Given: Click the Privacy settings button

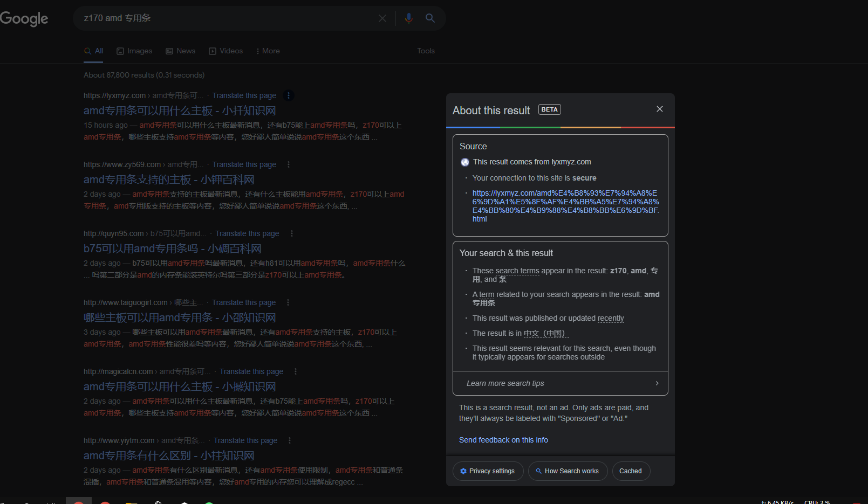Looking at the screenshot, I should click(488, 471).
